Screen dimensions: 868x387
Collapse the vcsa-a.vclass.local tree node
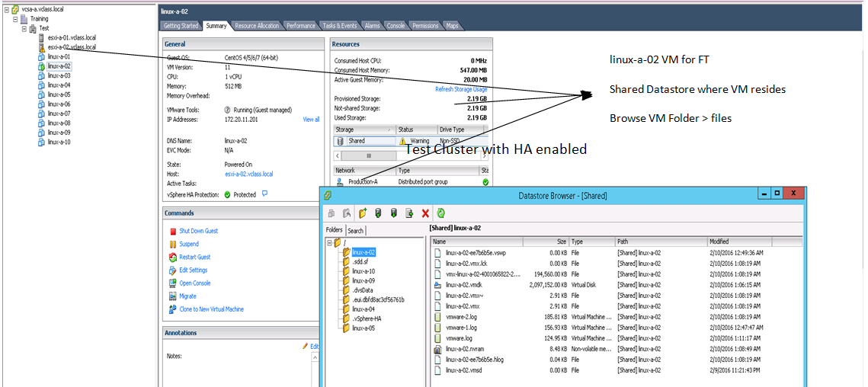point(6,10)
